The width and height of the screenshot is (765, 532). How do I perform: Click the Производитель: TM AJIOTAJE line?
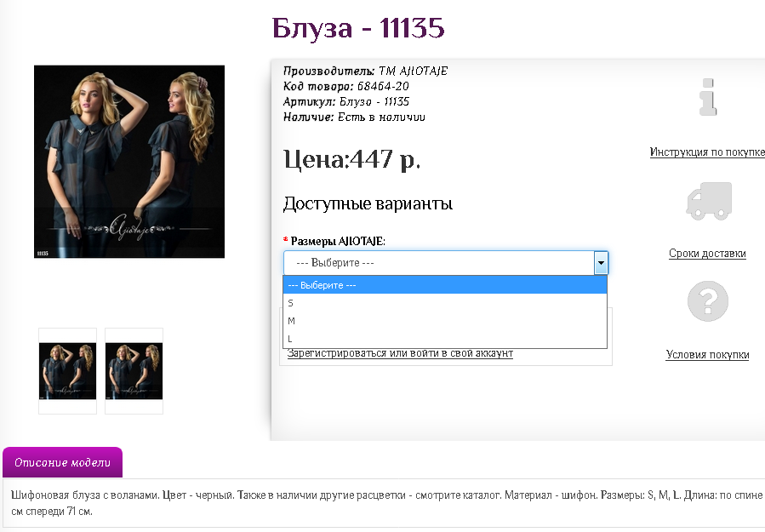pos(365,72)
